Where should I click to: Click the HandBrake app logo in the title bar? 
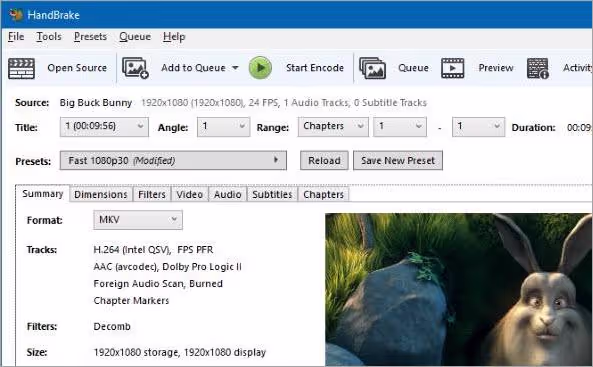(16, 15)
